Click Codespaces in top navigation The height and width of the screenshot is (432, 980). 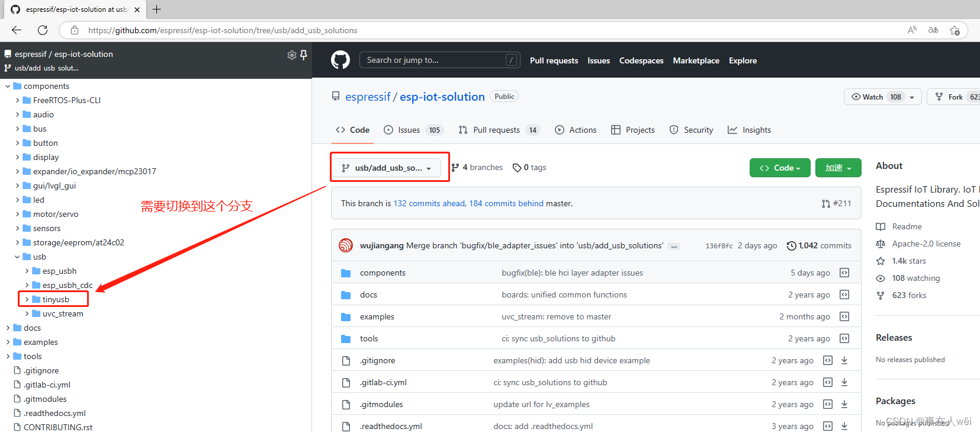(641, 60)
